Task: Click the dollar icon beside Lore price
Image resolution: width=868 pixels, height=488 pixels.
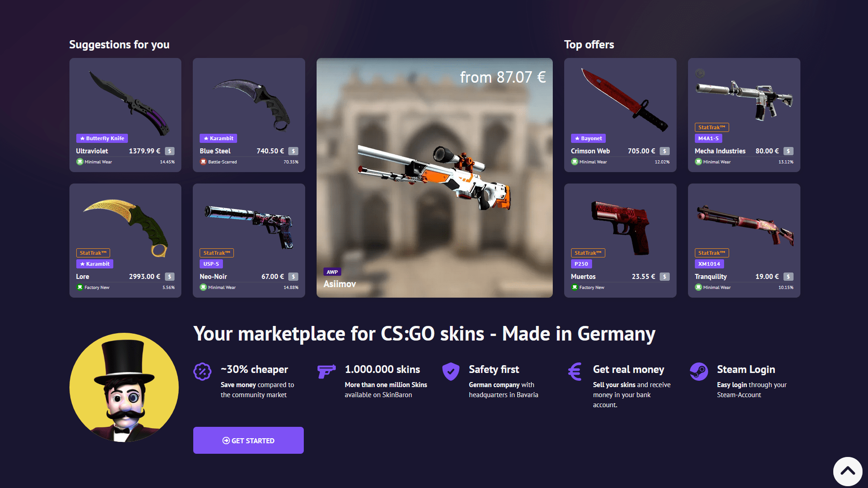Action: click(x=169, y=277)
